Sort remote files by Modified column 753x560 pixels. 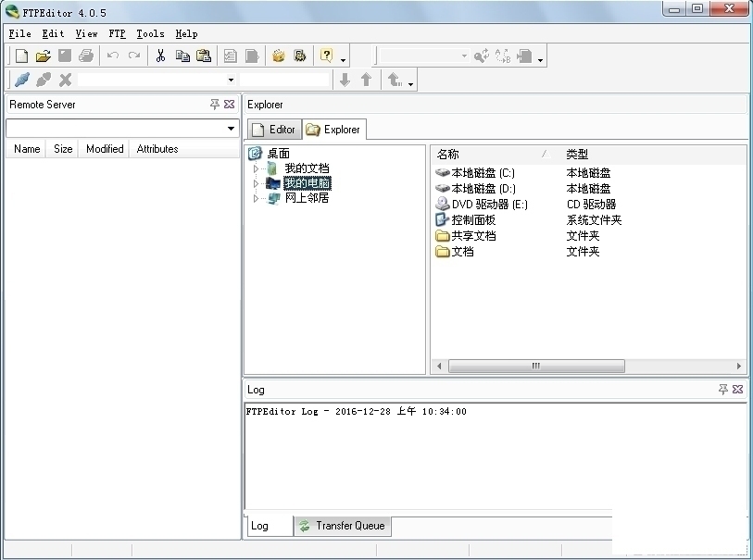pyautogui.click(x=105, y=149)
